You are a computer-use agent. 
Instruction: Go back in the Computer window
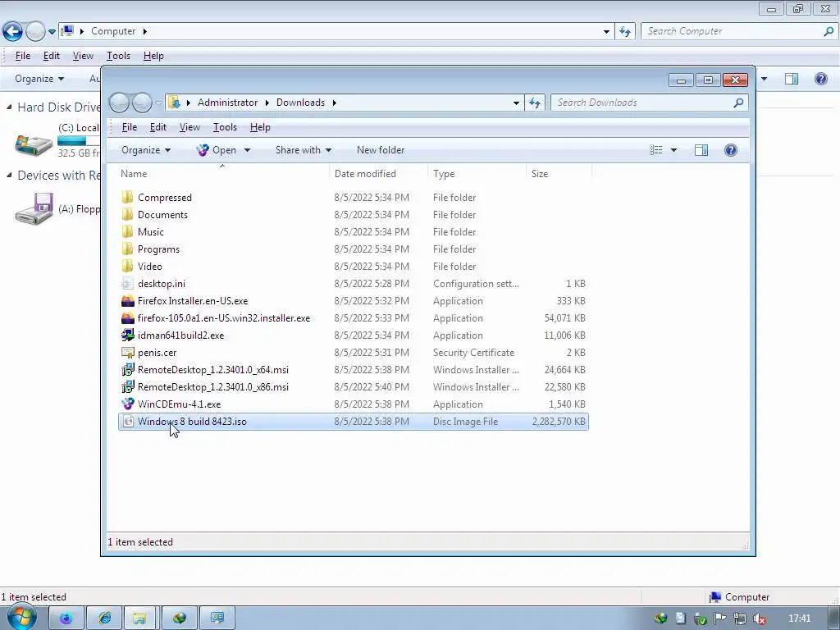point(13,31)
